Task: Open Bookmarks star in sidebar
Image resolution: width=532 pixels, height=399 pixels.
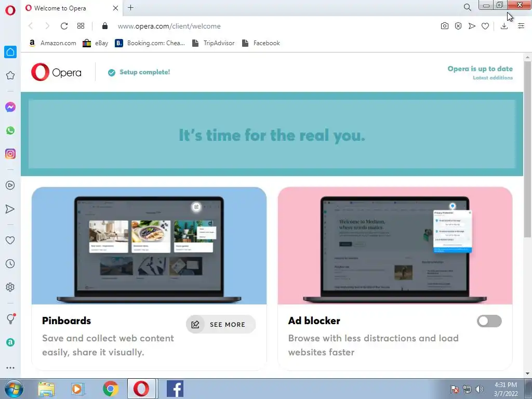Action: click(10, 75)
